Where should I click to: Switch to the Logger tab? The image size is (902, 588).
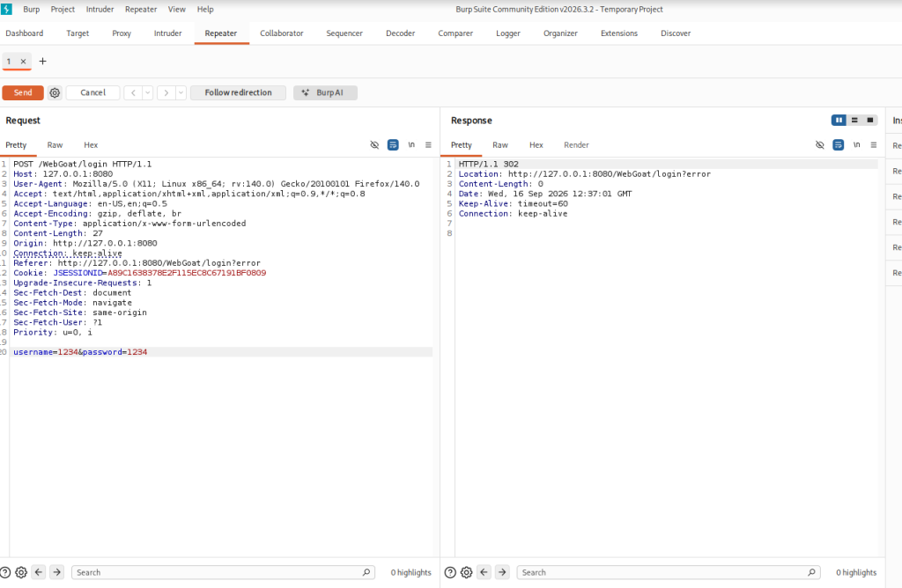point(508,33)
